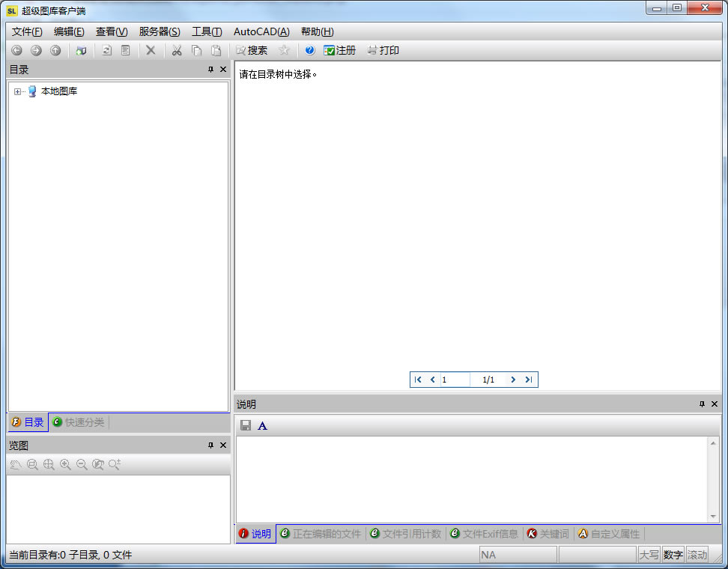This screenshot has width=728, height=569.
Task: Click the 打印 print button
Action: coord(383,50)
